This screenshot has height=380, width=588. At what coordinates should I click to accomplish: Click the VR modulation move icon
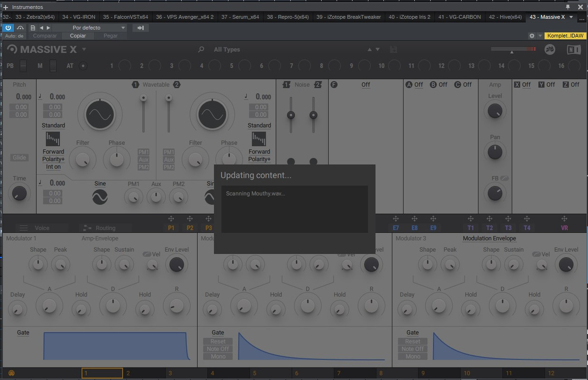[x=564, y=218]
